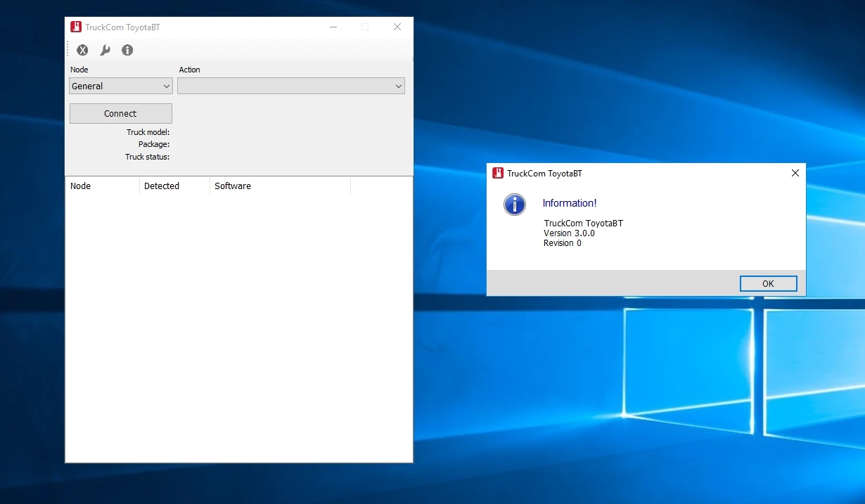Confirm the dialog with OK
865x504 pixels.
pos(768,283)
